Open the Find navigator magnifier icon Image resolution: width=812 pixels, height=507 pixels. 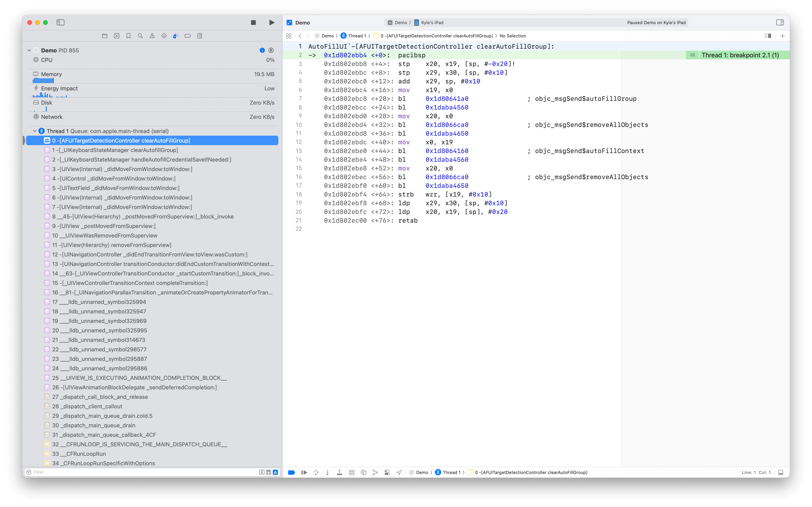(x=140, y=36)
